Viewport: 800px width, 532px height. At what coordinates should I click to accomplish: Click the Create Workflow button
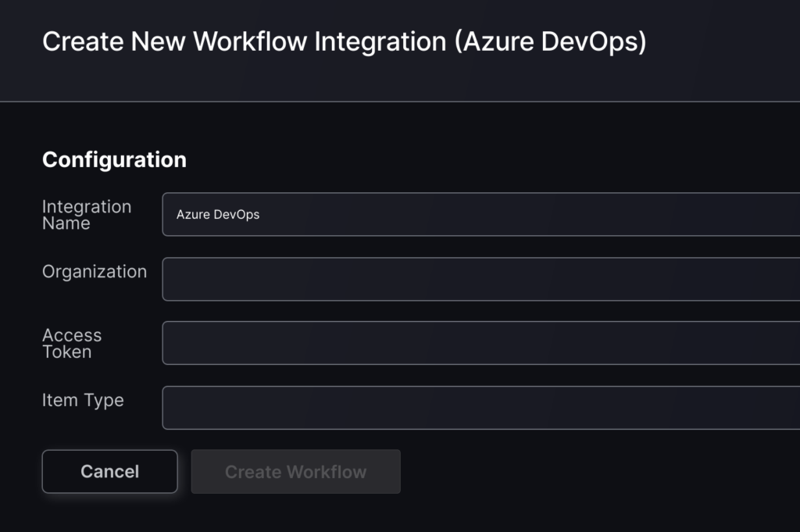(x=296, y=471)
